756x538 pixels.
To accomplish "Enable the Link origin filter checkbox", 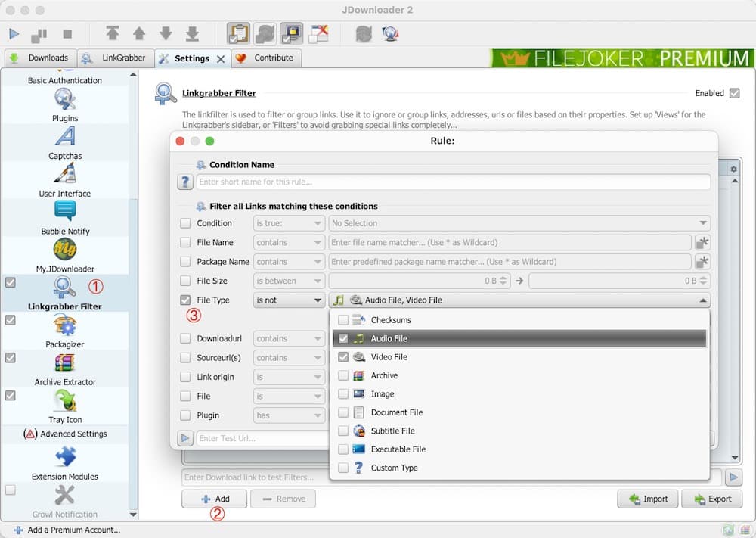I will [x=185, y=377].
